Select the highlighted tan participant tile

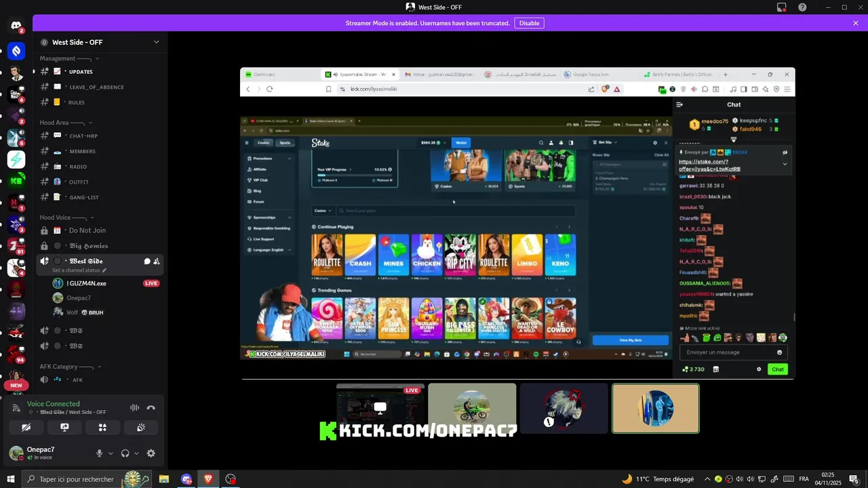[656, 408]
